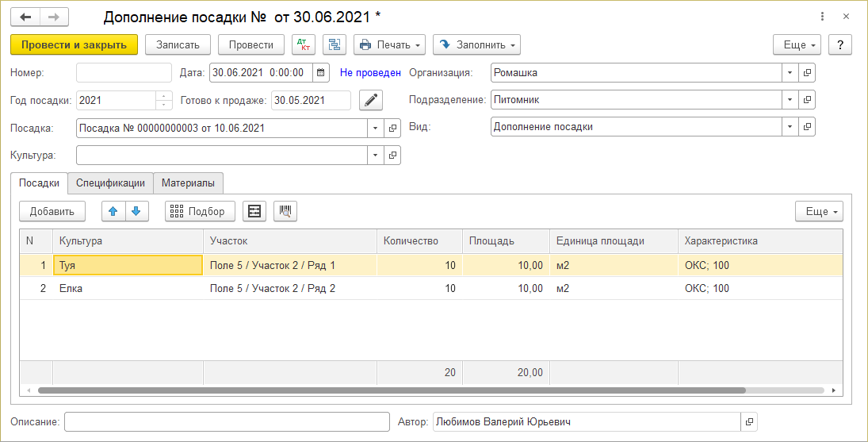Click scrollbar right arrow in table

coord(834,390)
